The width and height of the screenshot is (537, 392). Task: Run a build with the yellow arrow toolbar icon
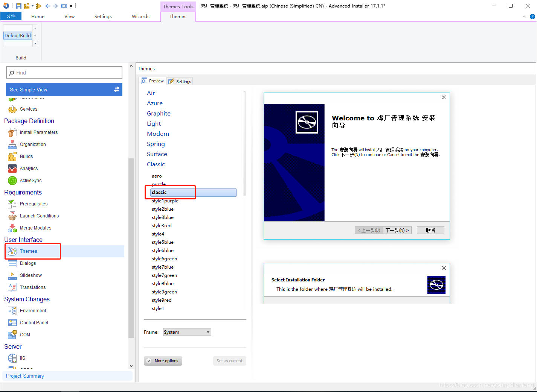coord(38,6)
